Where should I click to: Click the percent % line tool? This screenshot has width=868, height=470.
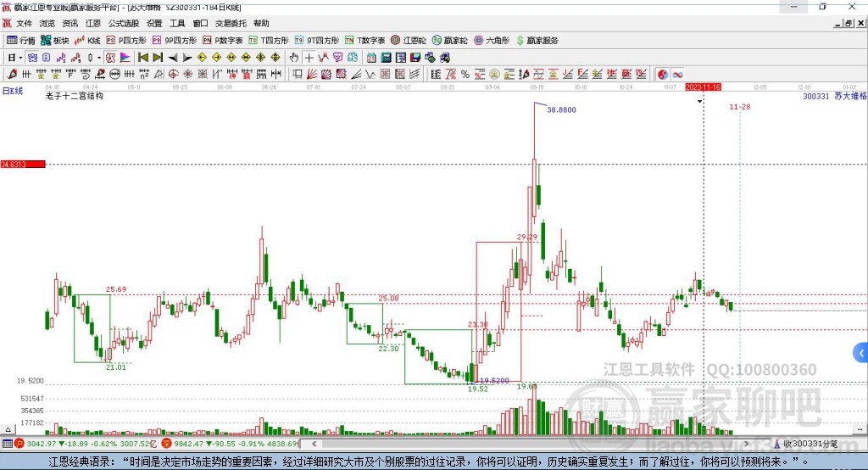[x=465, y=75]
